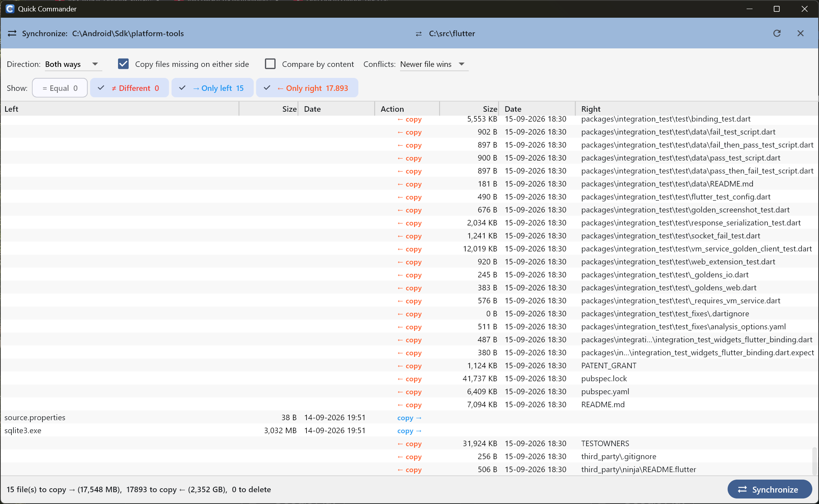Screen dimensions: 819x504
Task: Select third_party\.gitignore entry
Action: coord(618,456)
